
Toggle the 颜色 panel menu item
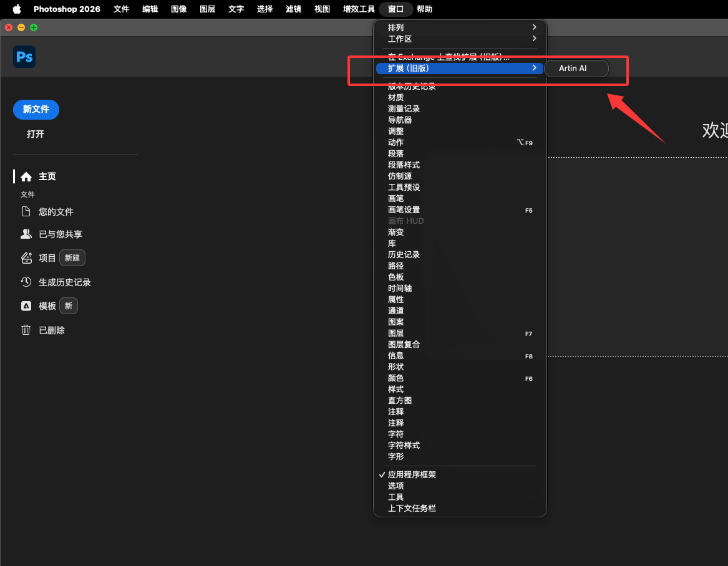coord(460,378)
